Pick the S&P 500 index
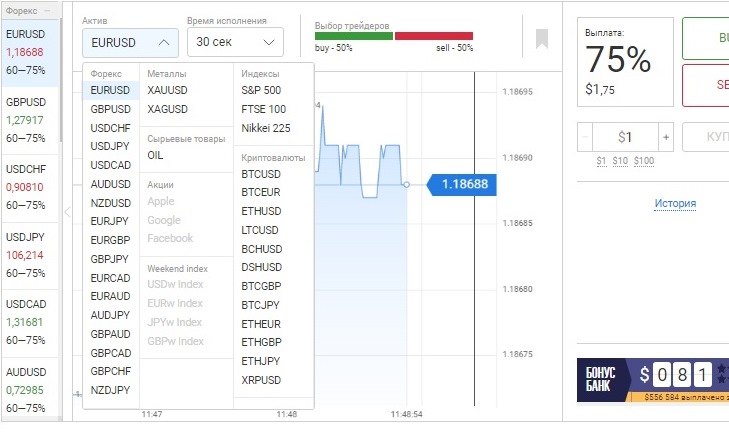This screenshot has width=729, height=435. [261, 90]
